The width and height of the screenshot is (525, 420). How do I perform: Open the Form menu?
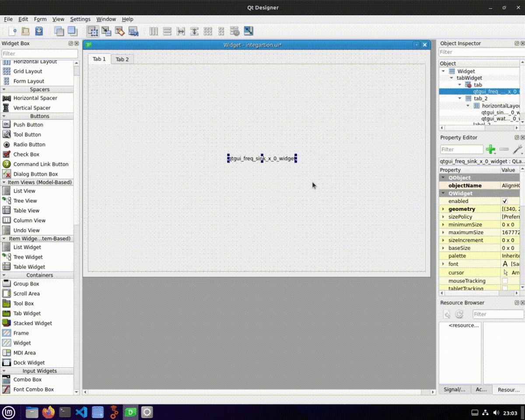coord(40,19)
